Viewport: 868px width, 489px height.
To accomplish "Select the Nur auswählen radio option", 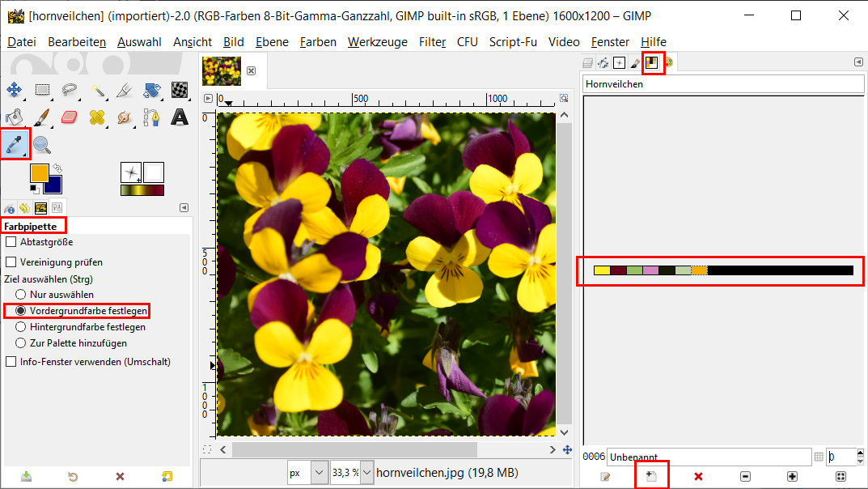I will coord(20,295).
